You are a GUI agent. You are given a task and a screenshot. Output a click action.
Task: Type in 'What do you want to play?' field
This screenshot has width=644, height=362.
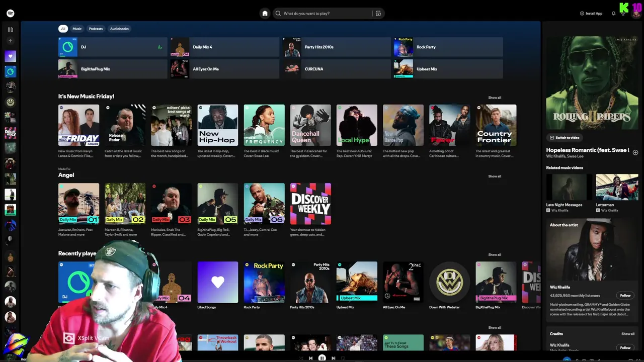point(327,14)
